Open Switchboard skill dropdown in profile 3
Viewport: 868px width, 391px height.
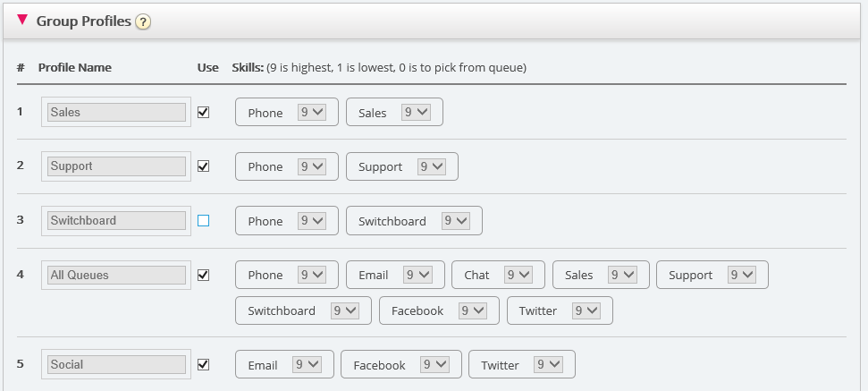point(456,221)
